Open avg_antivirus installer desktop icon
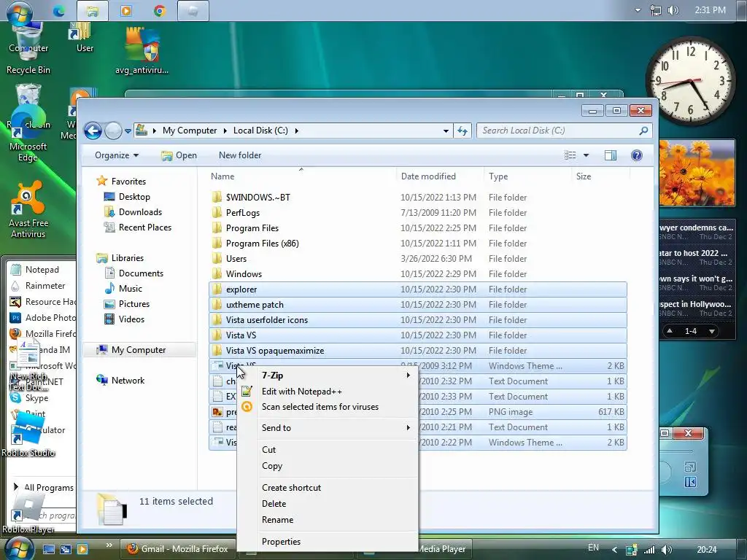747x560 pixels. tap(142, 52)
